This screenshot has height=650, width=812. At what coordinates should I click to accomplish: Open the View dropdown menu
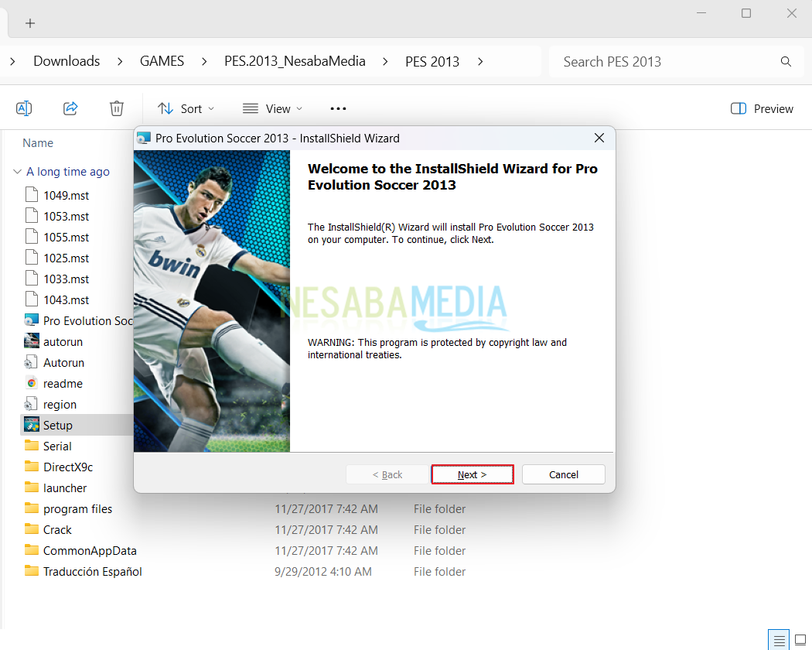point(272,109)
